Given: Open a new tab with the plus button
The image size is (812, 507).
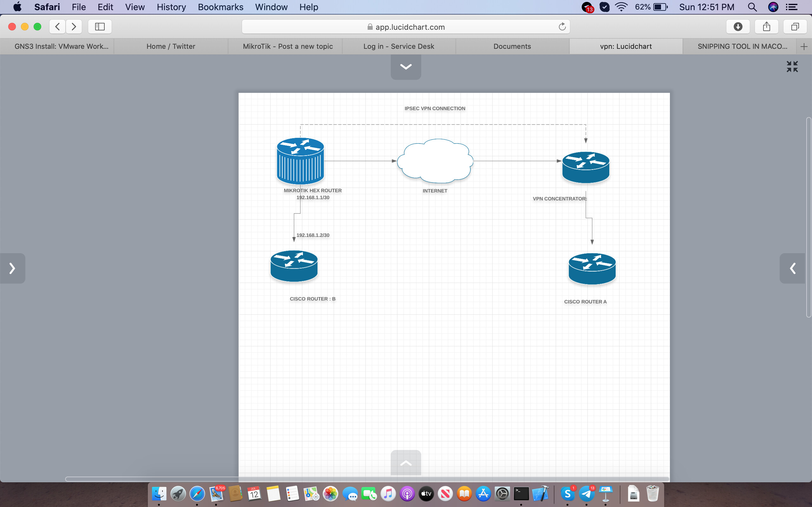Looking at the screenshot, I should (x=804, y=46).
